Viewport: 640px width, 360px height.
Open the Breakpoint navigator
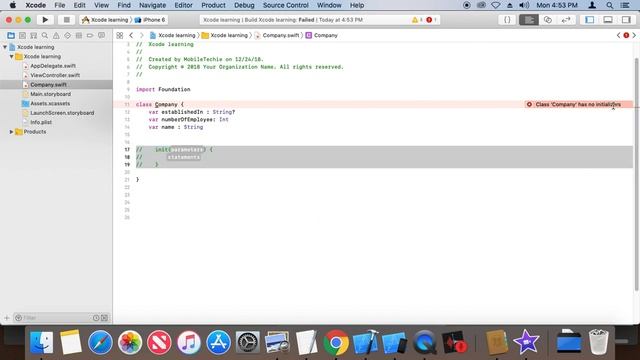click(90, 36)
